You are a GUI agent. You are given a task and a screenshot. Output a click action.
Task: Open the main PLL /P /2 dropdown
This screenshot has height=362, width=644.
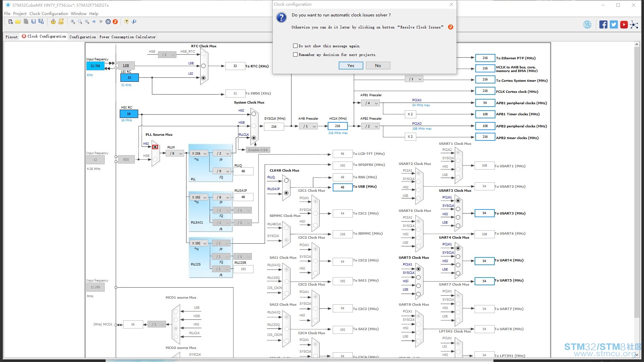[222, 154]
